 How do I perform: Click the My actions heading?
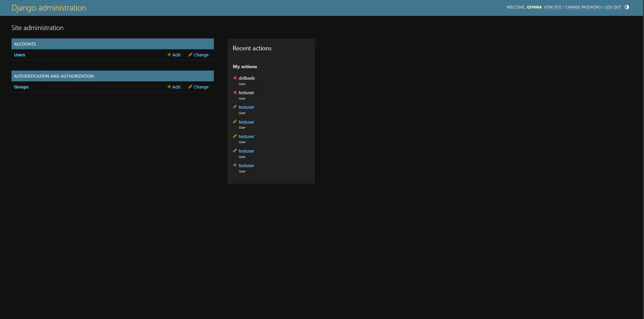[x=245, y=67]
